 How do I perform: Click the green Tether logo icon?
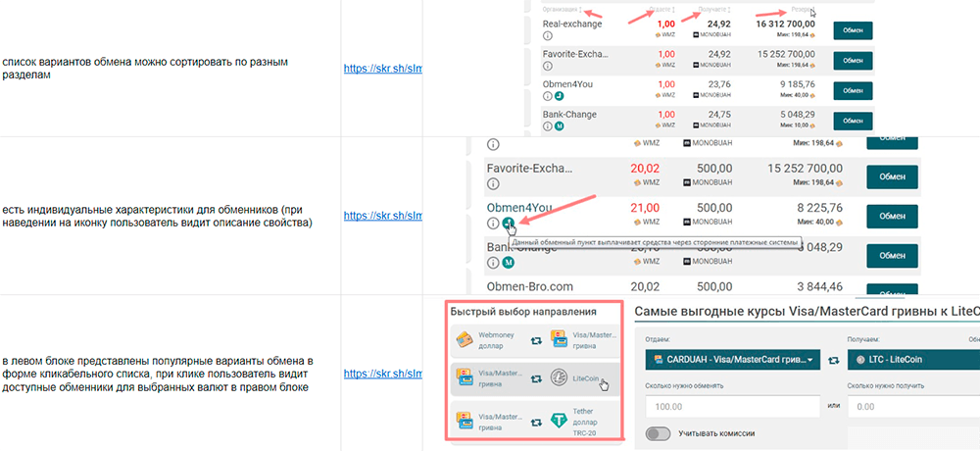click(x=559, y=421)
